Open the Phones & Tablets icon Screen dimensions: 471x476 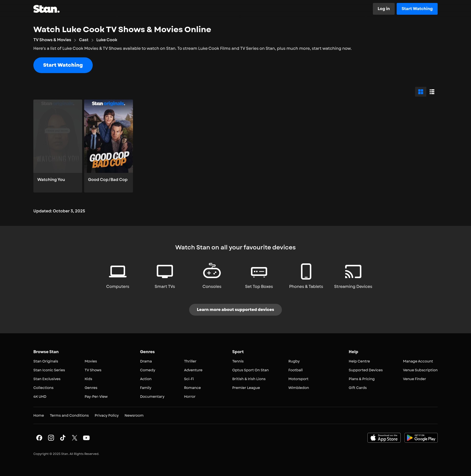306,271
